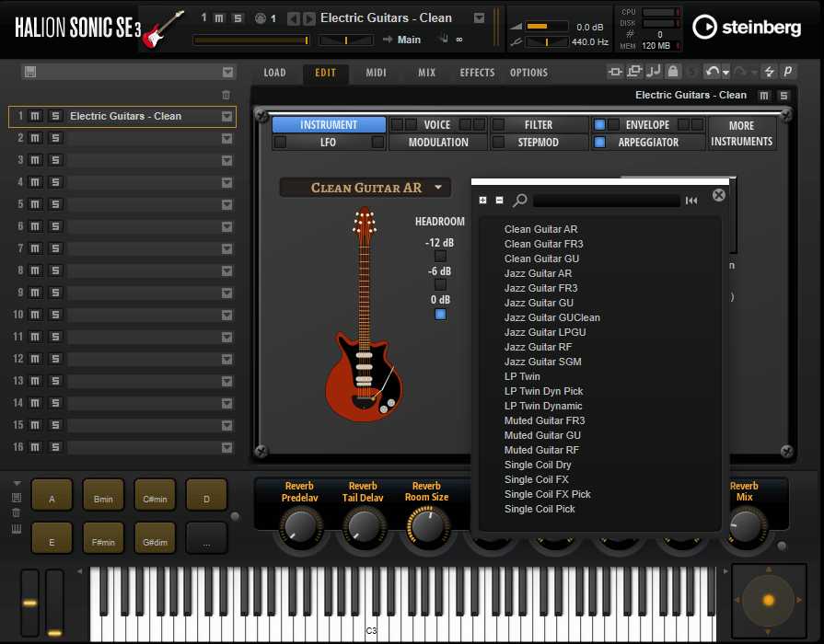Open Clean Guitar AR preset dropdown
Viewport: 824px width, 644px height.
click(439, 187)
